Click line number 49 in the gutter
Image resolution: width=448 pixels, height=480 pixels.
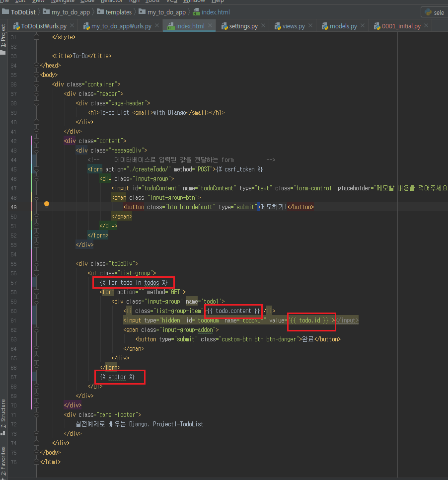click(13, 207)
